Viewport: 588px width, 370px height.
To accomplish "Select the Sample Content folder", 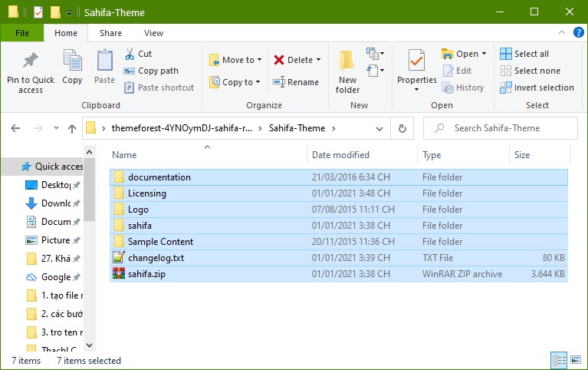I will pyautogui.click(x=339, y=242).
